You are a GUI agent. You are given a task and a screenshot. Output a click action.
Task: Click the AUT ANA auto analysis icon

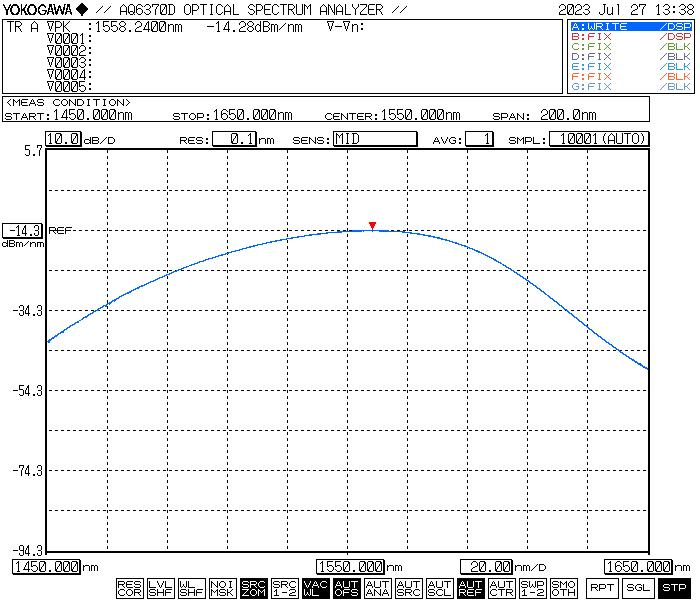click(x=378, y=588)
